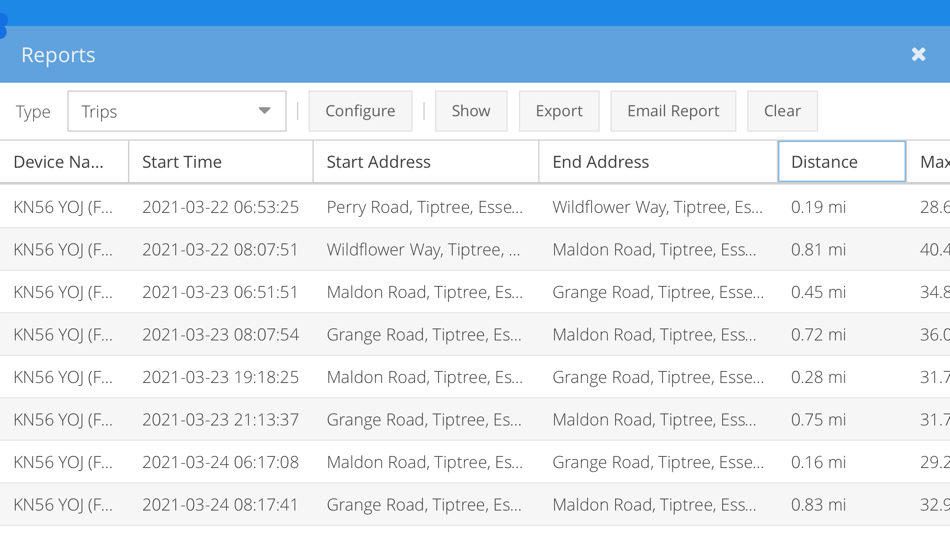Close the Reports panel
The width and height of the screenshot is (950, 534).
coord(918,55)
